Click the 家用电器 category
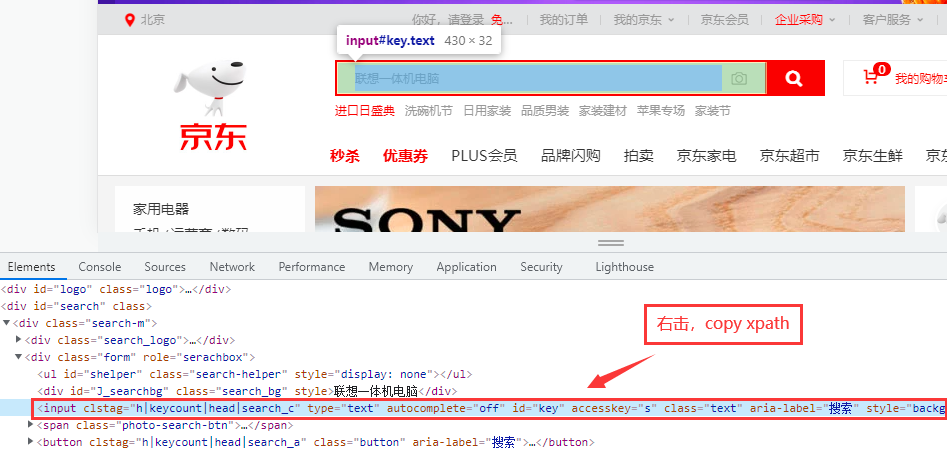This screenshot has width=947, height=454. tap(161, 209)
